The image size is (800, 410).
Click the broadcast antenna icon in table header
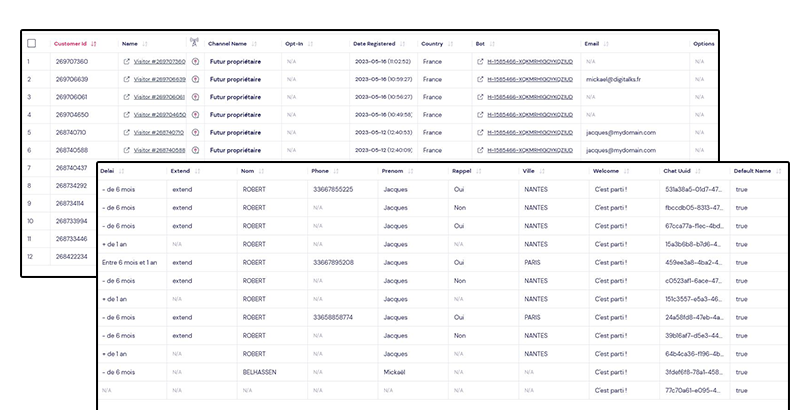195,43
